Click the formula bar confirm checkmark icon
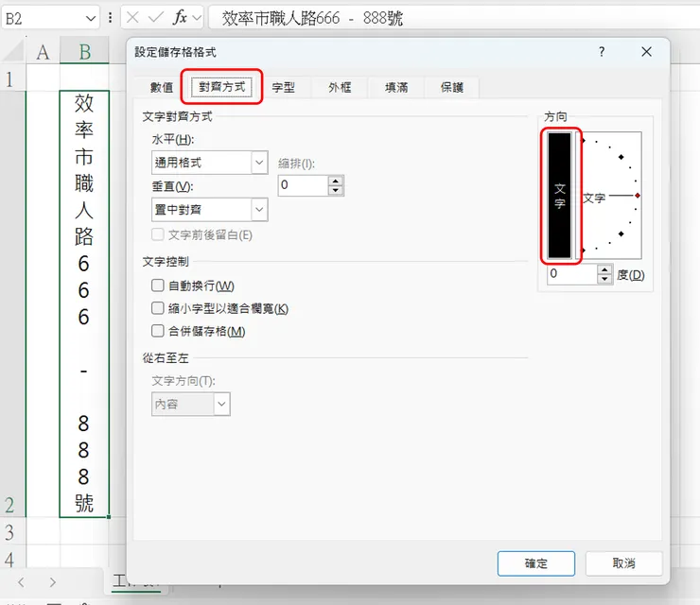The image size is (700, 605). pyautogui.click(x=156, y=18)
